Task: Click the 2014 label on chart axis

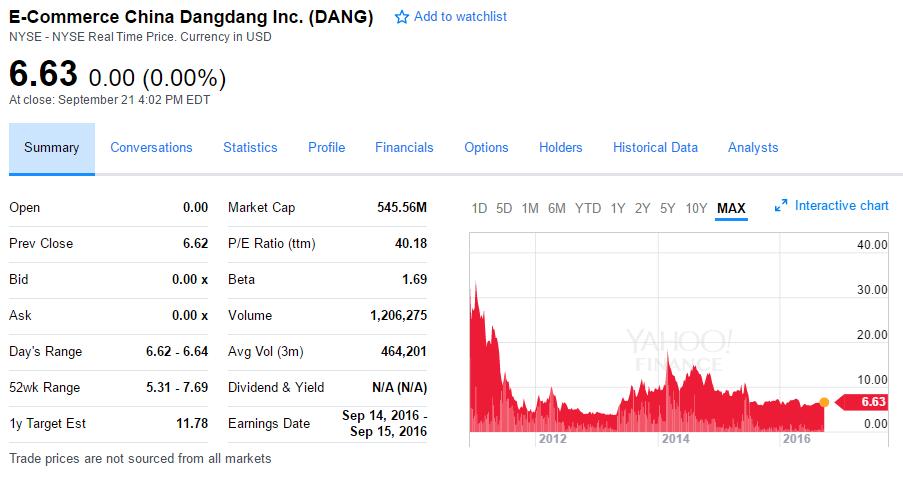Action: click(676, 439)
